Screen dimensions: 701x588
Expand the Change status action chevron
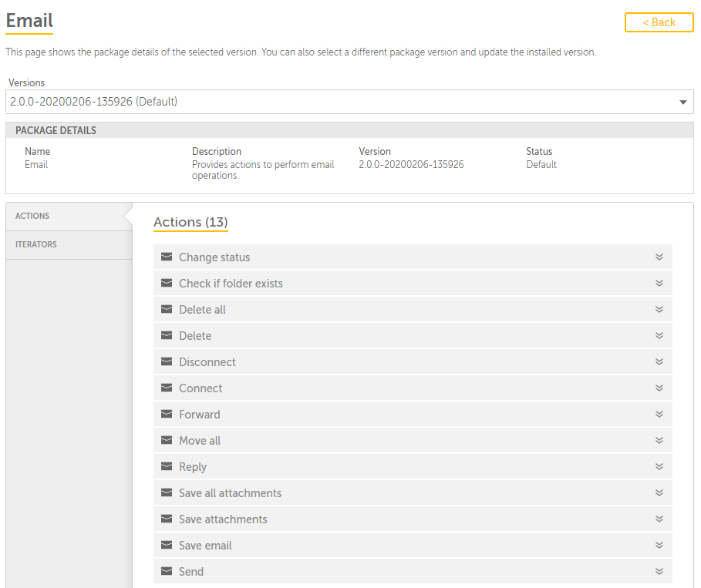click(659, 257)
